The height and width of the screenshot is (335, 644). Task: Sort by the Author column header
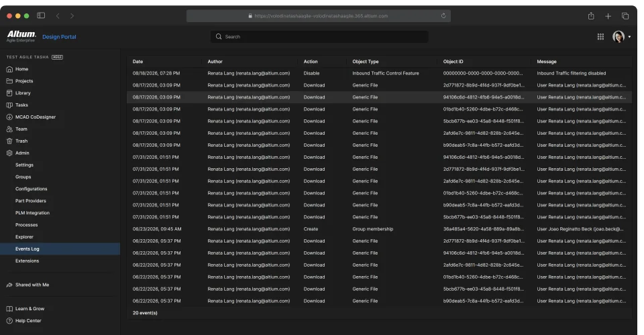[x=215, y=62]
